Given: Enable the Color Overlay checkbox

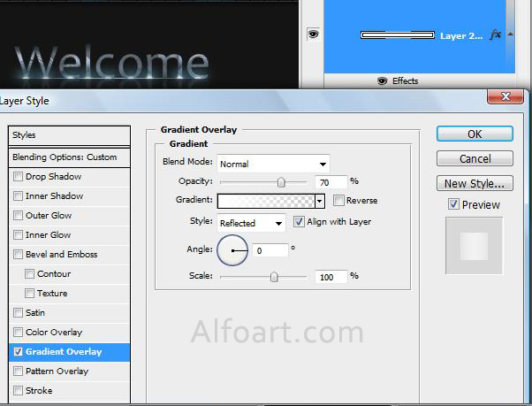Looking at the screenshot, I should tap(18, 332).
